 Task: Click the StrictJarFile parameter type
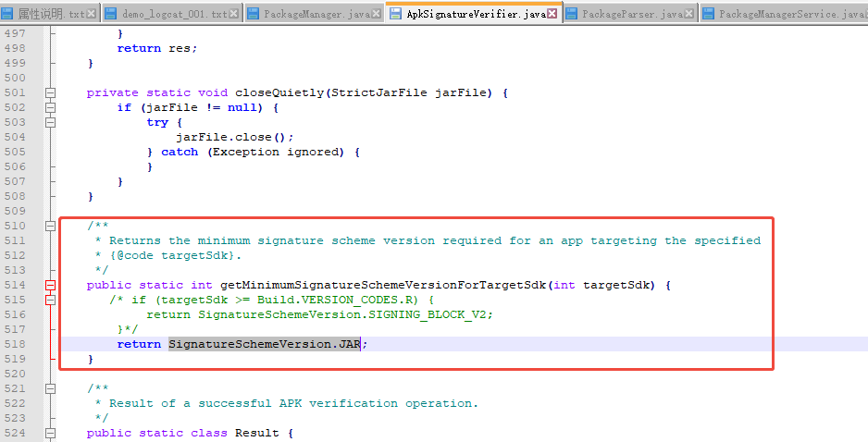(x=379, y=93)
